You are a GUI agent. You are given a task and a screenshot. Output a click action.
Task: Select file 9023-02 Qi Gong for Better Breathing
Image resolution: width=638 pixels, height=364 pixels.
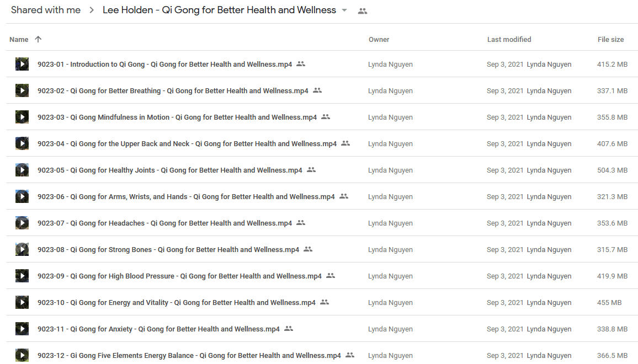(x=173, y=90)
